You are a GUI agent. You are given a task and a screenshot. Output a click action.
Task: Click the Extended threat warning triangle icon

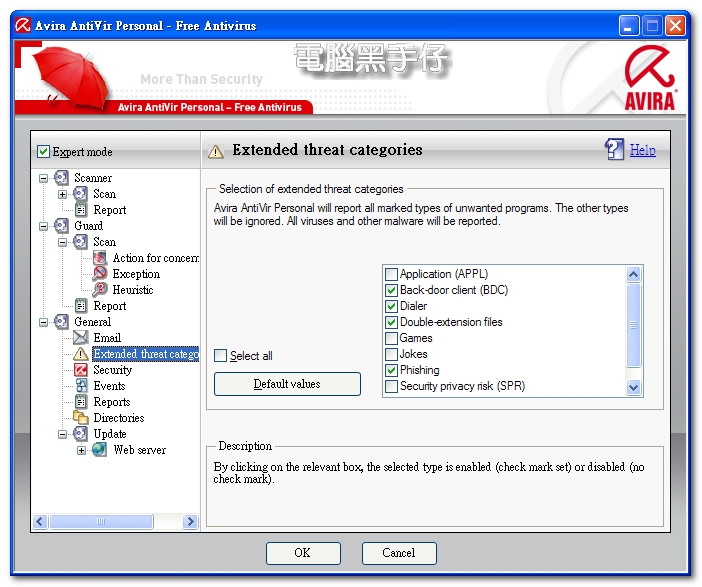[81, 354]
